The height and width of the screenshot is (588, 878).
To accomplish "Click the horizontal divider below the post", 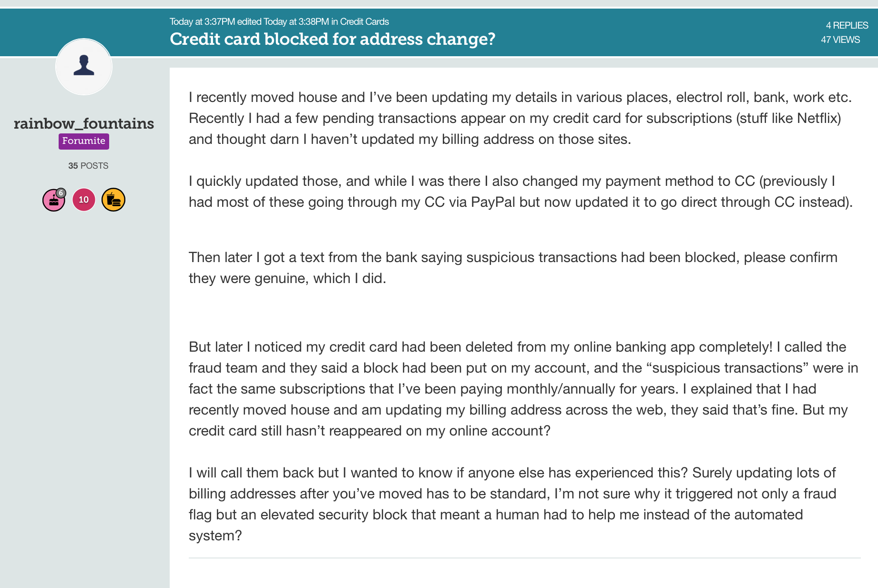I will pyautogui.click(x=524, y=558).
